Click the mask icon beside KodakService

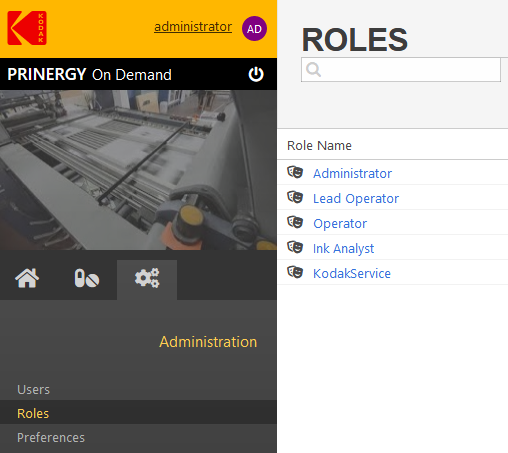295,272
